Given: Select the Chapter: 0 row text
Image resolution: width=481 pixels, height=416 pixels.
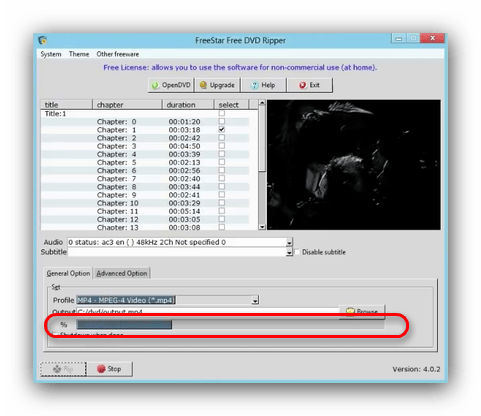Looking at the screenshot, I should click(116, 122).
